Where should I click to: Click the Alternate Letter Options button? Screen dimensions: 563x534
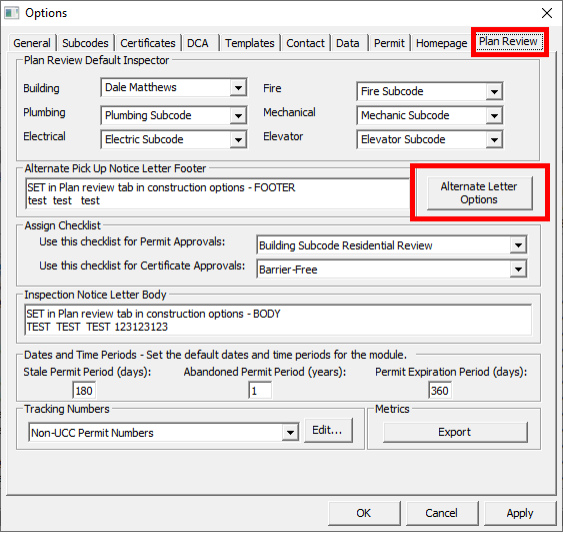(x=479, y=193)
